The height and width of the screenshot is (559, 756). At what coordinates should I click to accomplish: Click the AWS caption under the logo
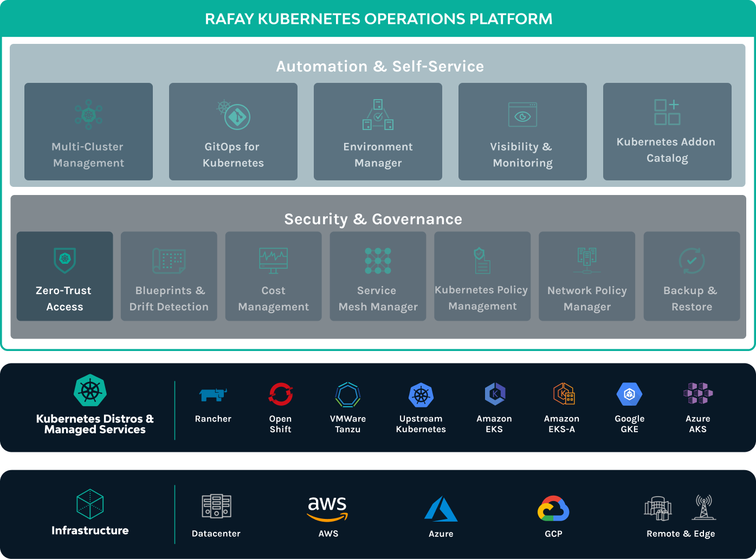tap(328, 534)
